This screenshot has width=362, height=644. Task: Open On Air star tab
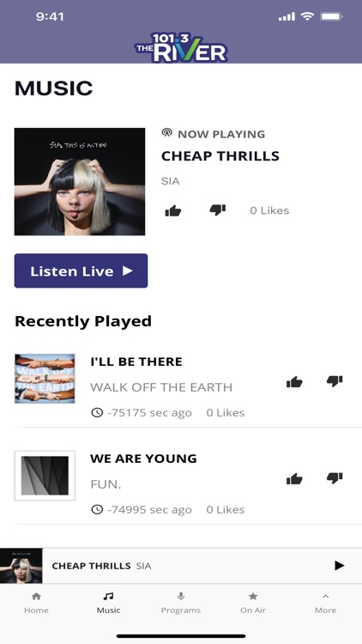pyautogui.click(x=253, y=603)
